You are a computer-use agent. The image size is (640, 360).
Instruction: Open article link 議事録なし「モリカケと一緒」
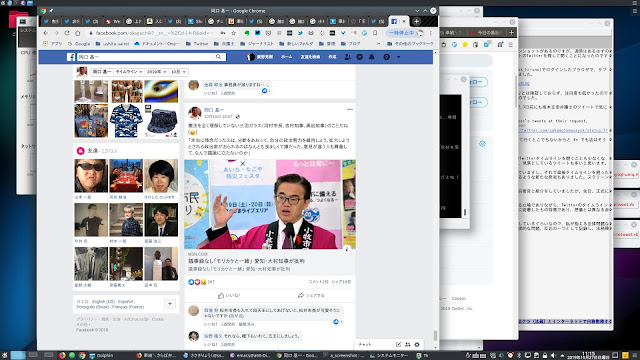click(246, 261)
